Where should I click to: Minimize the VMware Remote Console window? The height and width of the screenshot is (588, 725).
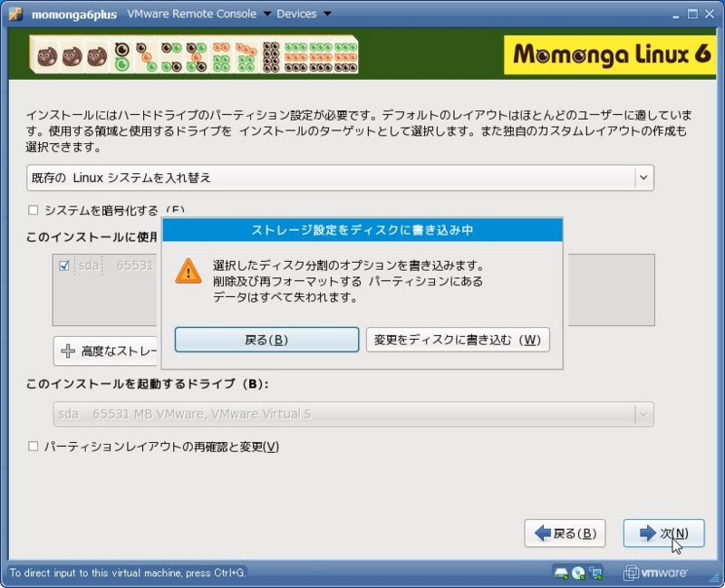676,14
